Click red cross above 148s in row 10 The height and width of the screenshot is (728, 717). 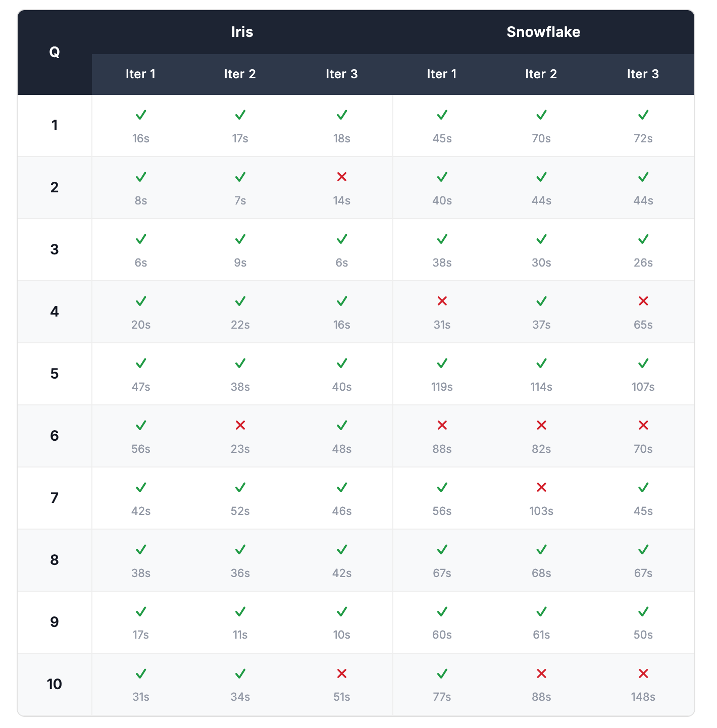click(x=643, y=673)
